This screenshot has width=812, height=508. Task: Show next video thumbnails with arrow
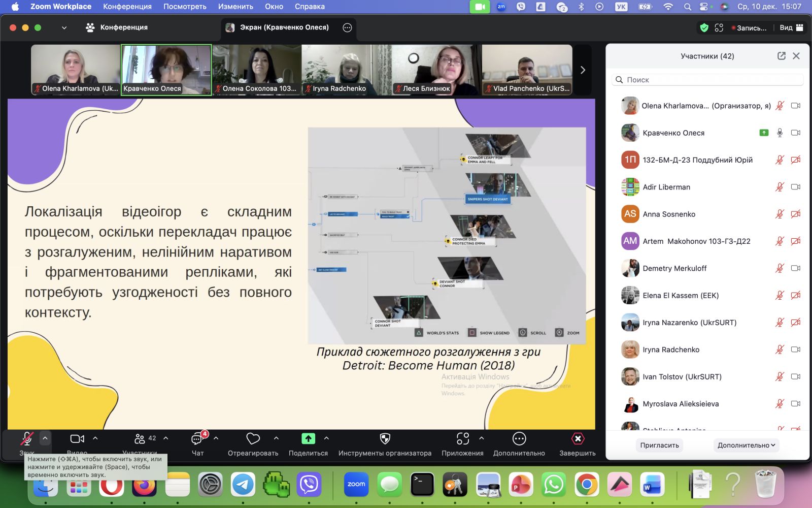(583, 70)
